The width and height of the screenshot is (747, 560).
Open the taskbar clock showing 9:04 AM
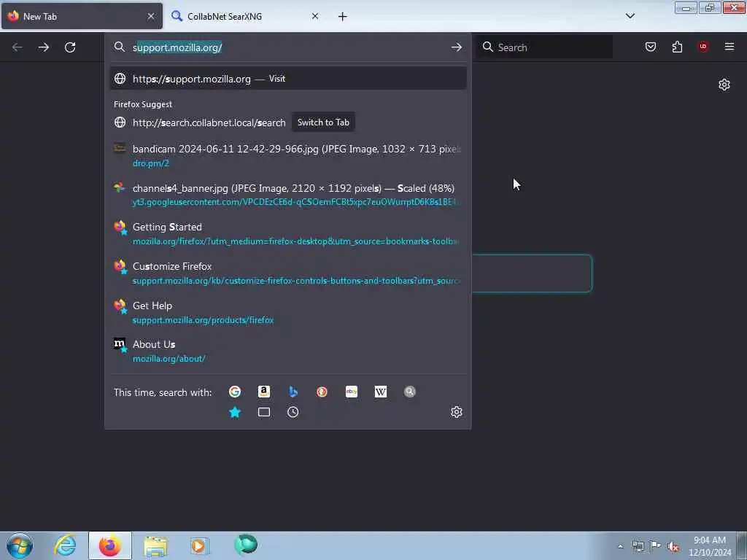(710, 546)
